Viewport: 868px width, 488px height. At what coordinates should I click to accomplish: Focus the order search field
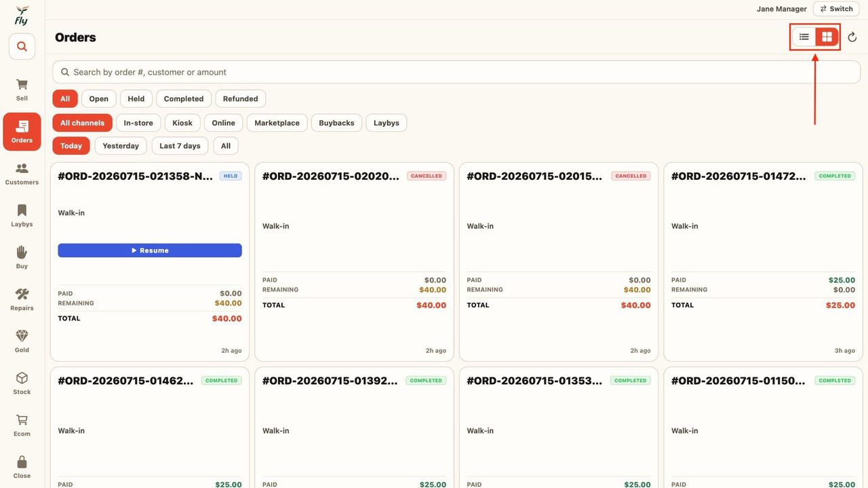coord(456,72)
